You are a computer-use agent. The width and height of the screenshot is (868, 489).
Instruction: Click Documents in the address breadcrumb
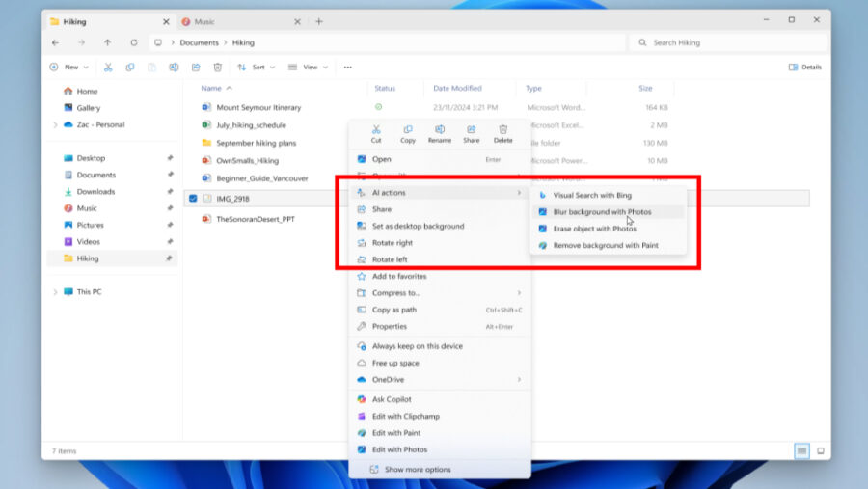(x=199, y=42)
